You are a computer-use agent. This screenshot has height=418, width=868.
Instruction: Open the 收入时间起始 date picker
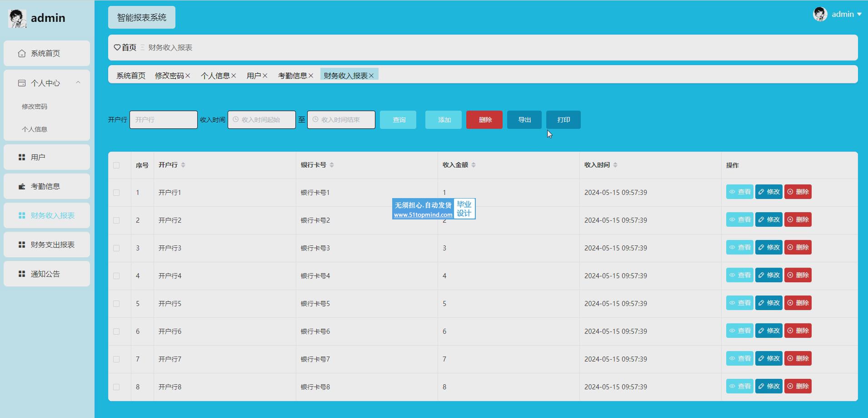[x=262, y=120]
